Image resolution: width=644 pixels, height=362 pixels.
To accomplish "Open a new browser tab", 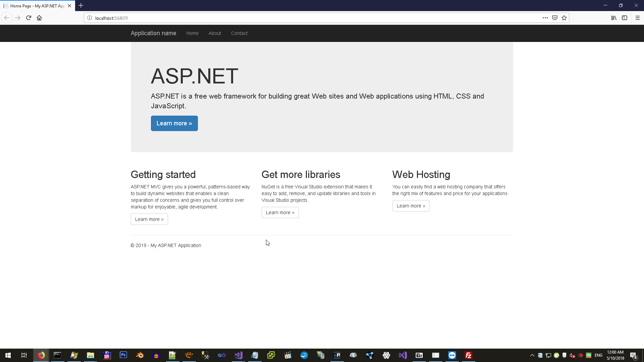I will pyautogui.click(x=81, y=5).
